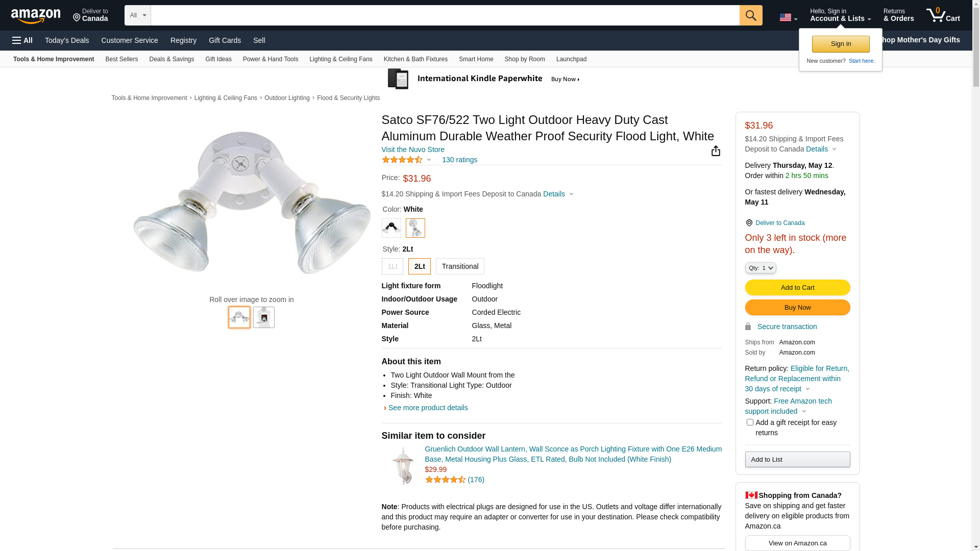This screenshot has height=551, width=980.
Task: Open the search category All dropdown
Action: coord(138,15)
